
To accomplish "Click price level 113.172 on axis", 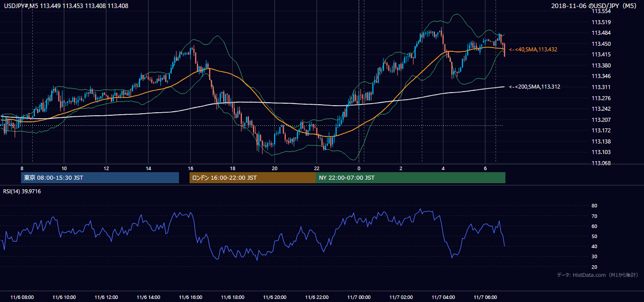I will click(x=601, y=131).
